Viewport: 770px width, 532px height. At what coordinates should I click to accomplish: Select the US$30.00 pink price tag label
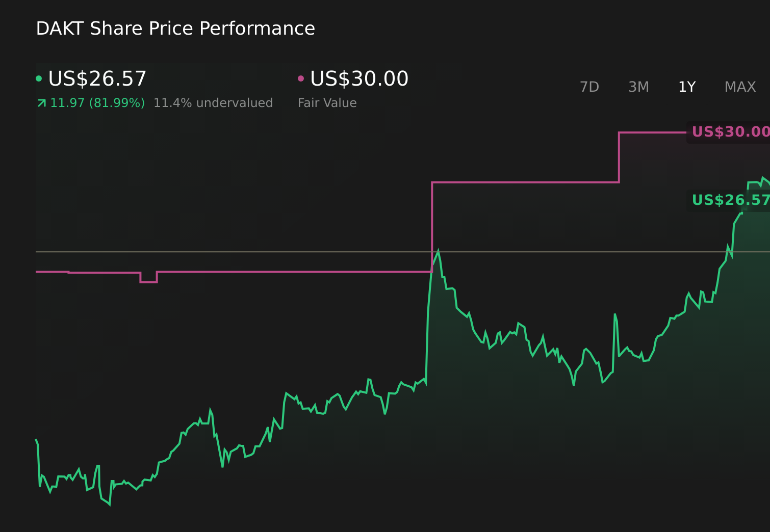728,131
